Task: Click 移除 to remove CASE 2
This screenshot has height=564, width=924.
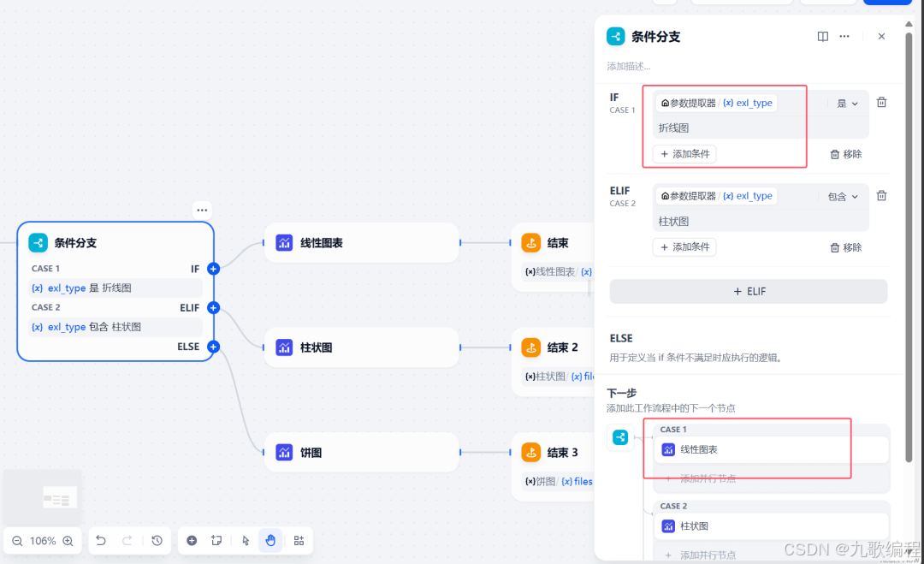Action: [846, 247]
